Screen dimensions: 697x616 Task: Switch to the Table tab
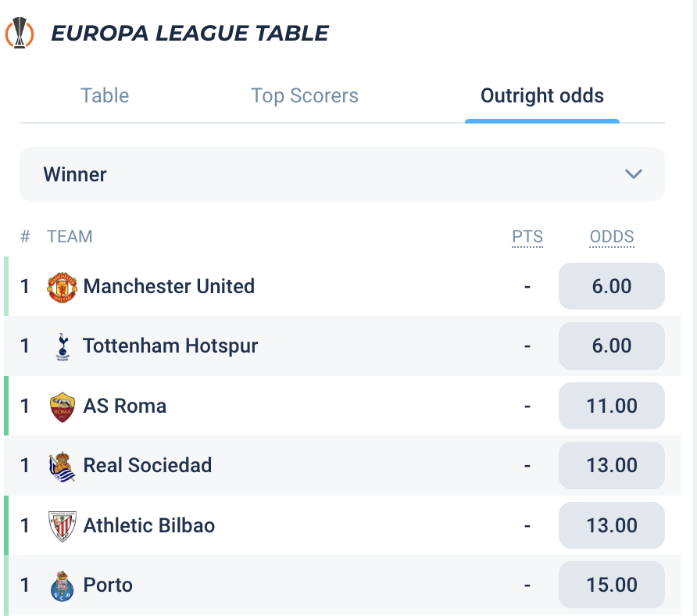105,95
